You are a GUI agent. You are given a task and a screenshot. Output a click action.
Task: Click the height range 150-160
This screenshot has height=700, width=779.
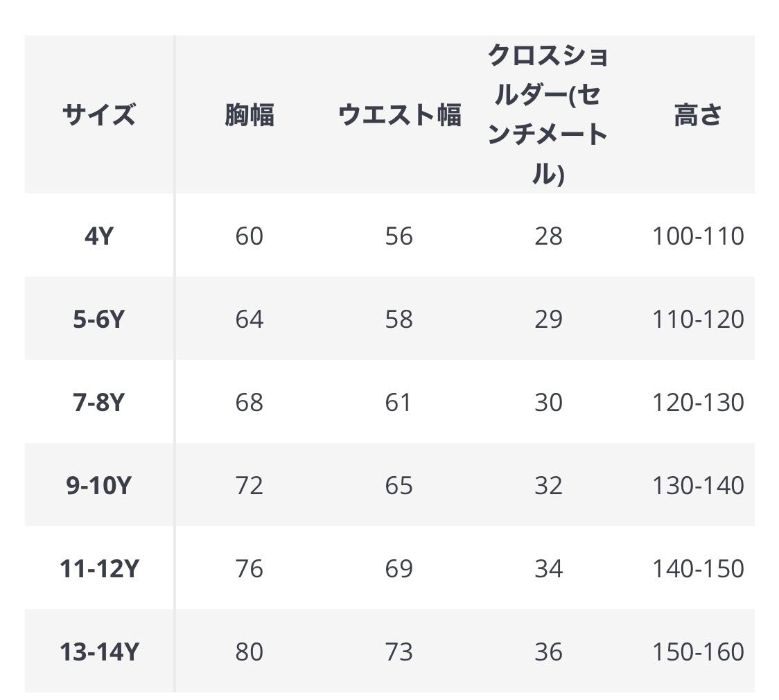[698, 652]
